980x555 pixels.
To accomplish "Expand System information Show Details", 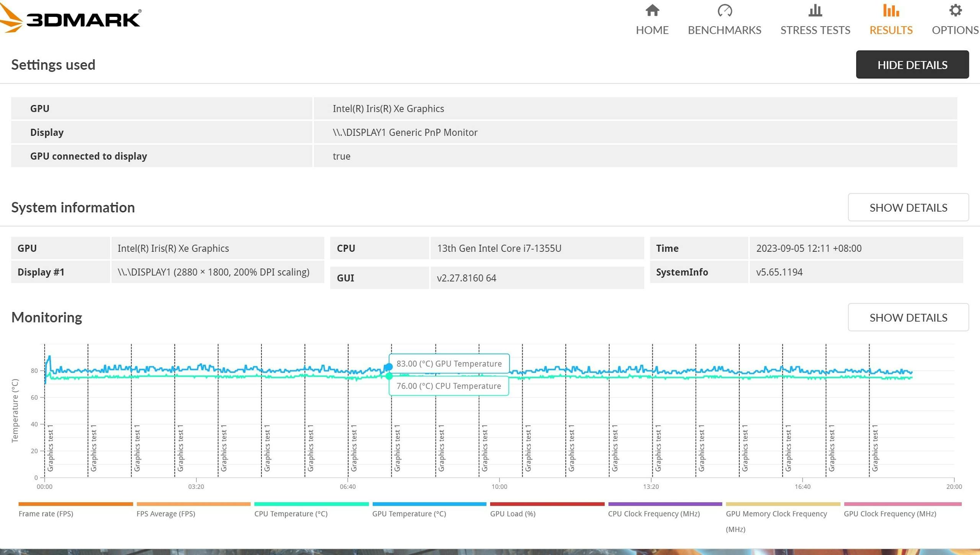I will pos(908,207).
